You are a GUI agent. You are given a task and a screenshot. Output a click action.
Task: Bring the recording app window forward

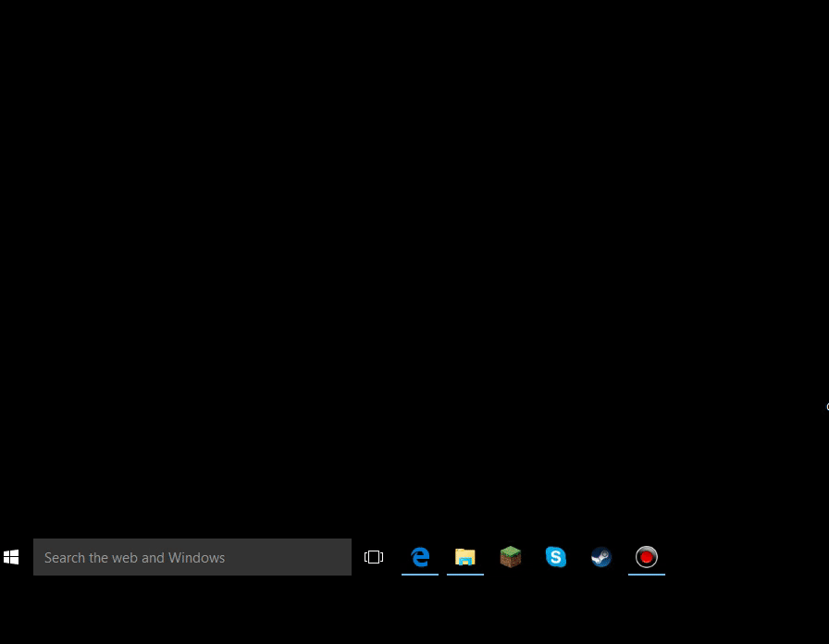[647, 557]
